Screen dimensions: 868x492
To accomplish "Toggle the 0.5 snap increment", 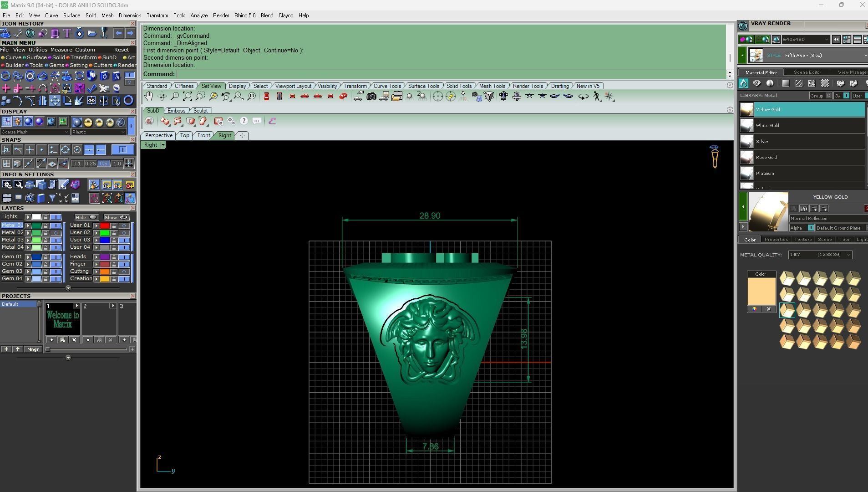I will [x=103, y=164].
